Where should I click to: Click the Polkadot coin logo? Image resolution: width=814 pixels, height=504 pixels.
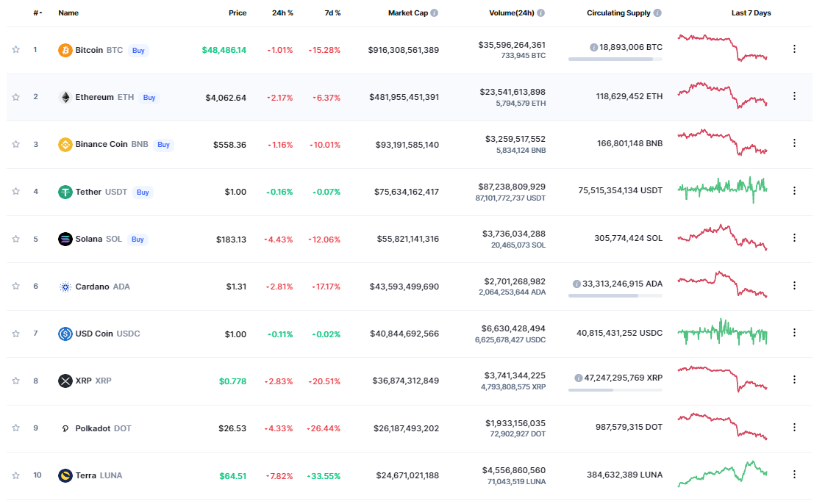[x=65, y=429]
